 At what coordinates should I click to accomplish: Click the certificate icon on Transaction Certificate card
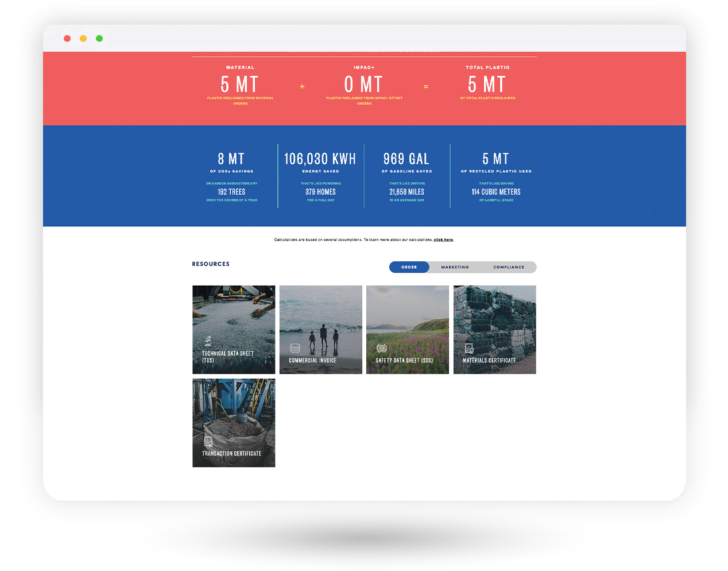point(208,441)
